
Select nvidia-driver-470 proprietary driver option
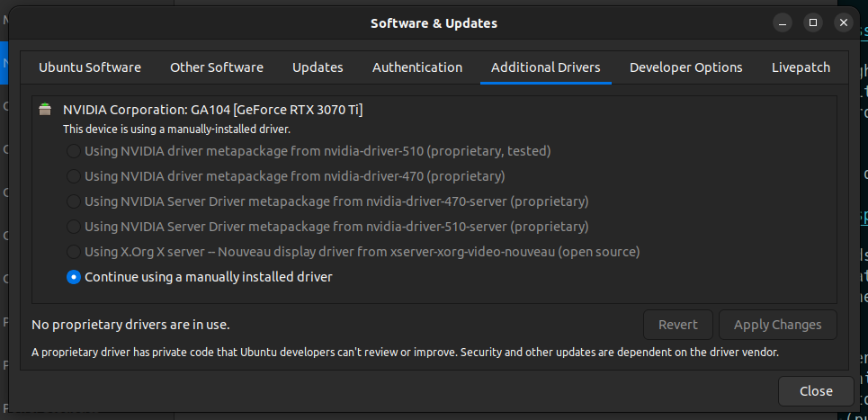coord(74,176)
